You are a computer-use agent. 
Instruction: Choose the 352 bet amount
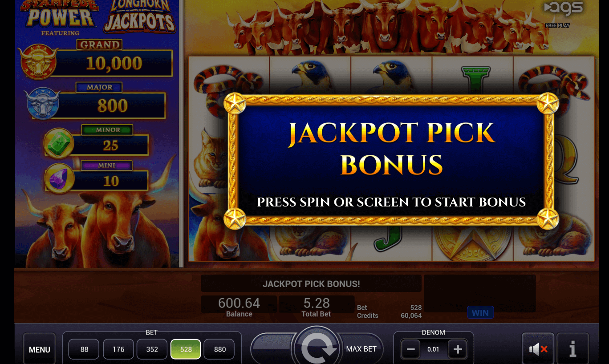152,349
